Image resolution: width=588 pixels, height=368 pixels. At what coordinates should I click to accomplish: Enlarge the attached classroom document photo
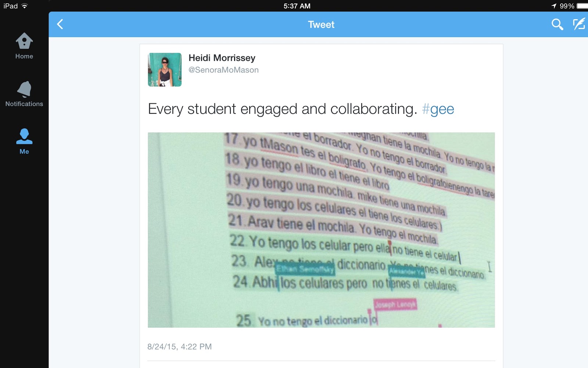click(x=321, y=230)
